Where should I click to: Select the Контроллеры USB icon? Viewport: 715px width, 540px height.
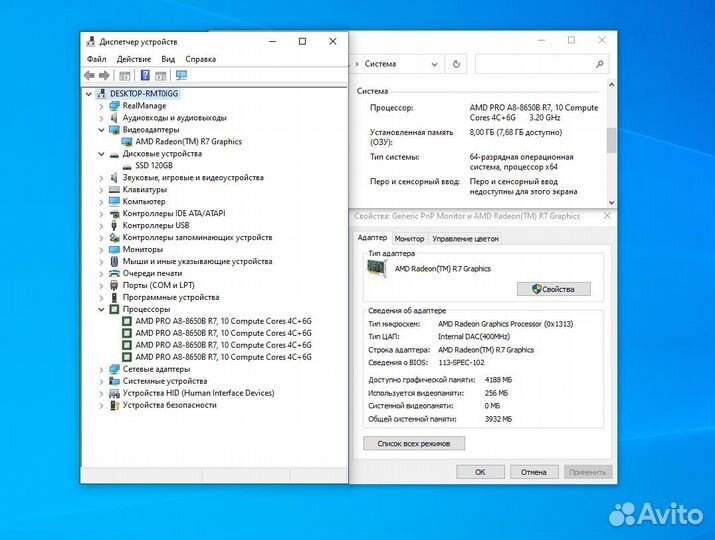point(114,225)
